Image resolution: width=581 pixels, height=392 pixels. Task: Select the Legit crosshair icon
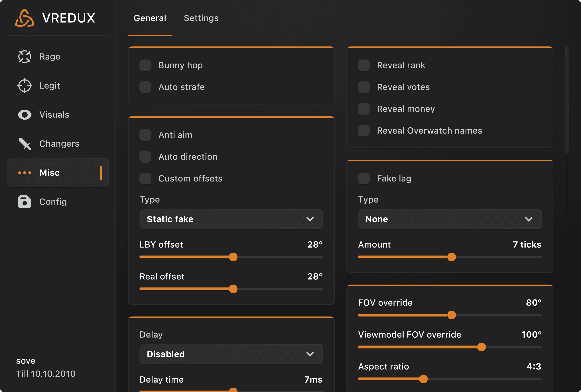click(x=25, y=86)
